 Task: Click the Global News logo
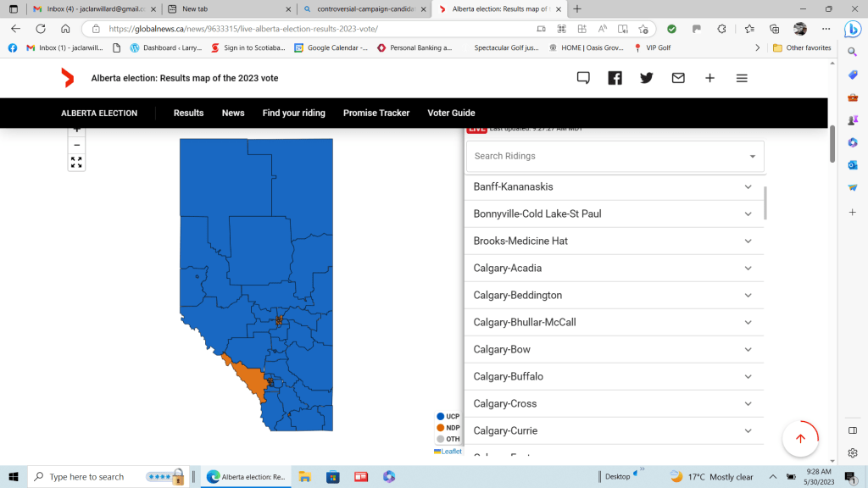coord(68,78)
